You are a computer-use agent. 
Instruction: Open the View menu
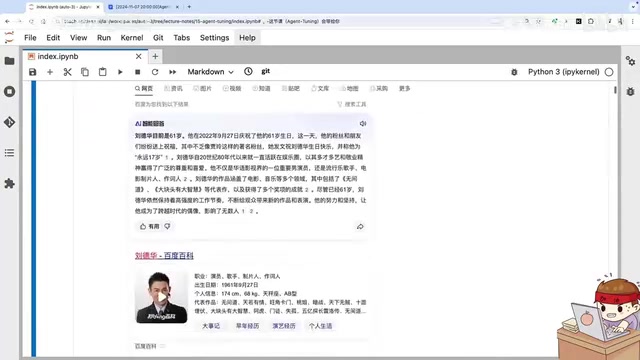click(78, 38)
